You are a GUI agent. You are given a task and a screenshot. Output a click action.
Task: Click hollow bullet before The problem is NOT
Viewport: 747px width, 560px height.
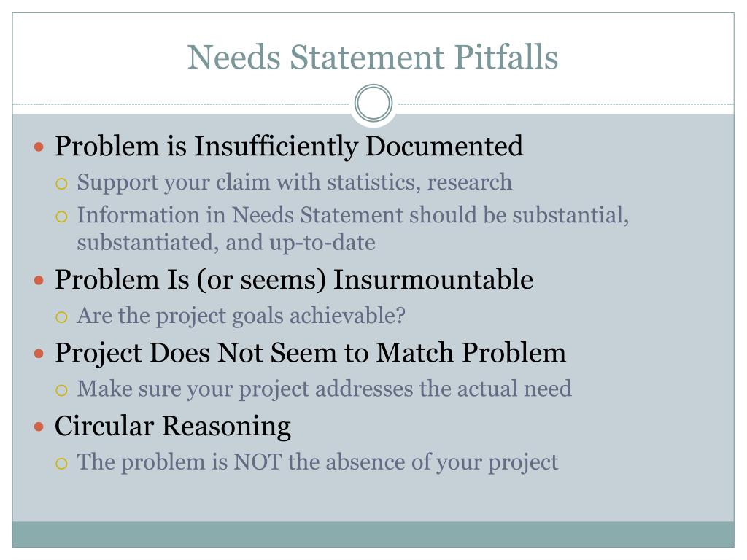click(x=61, y=463)
